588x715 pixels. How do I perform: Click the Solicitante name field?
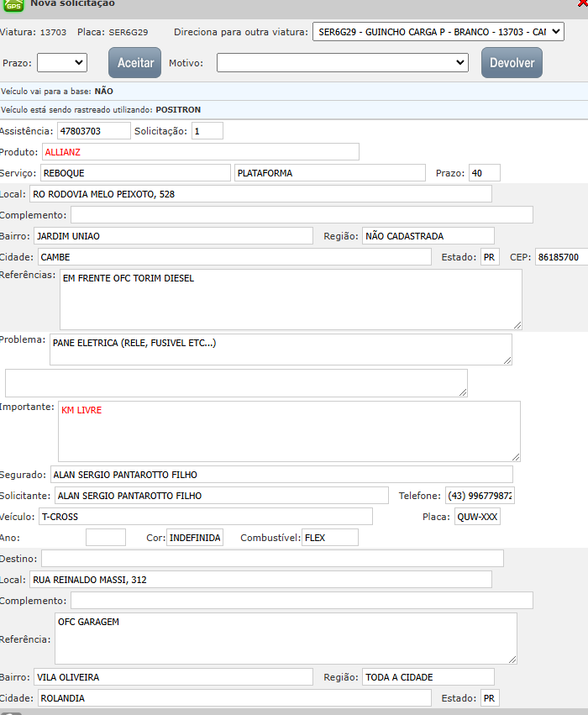(222, 495)
